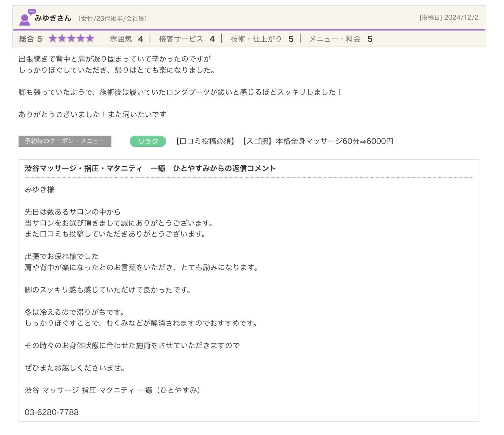Screen dimensions: 504x435
Task: Click the purple reviewer avatar icon
Action: tap(27, 17)
